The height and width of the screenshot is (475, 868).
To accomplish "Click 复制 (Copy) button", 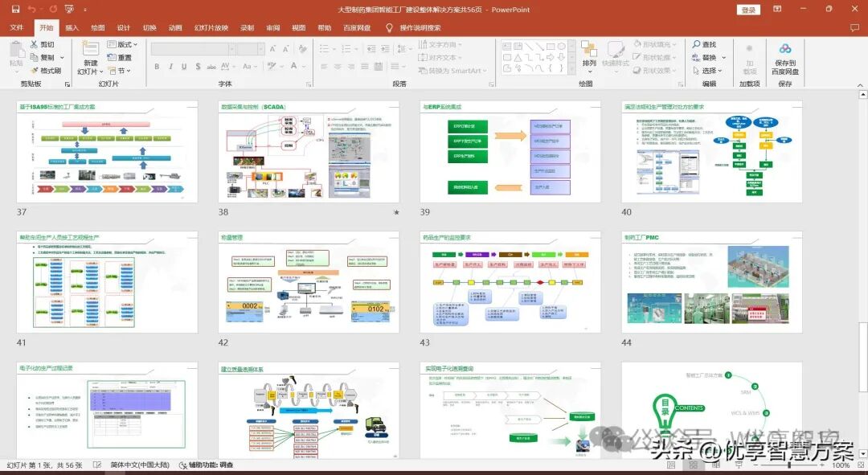I will point(43,58).
